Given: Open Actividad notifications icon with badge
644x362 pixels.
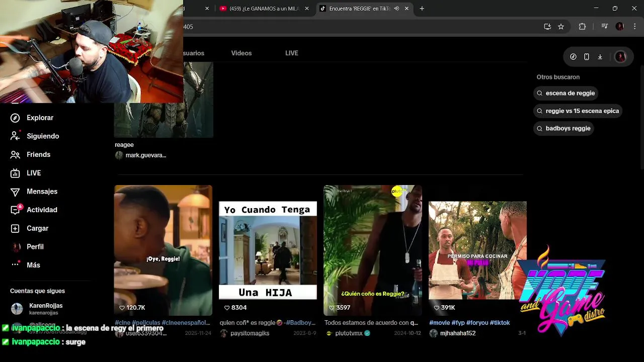Looking at the screenshot, I should (16, 210).
